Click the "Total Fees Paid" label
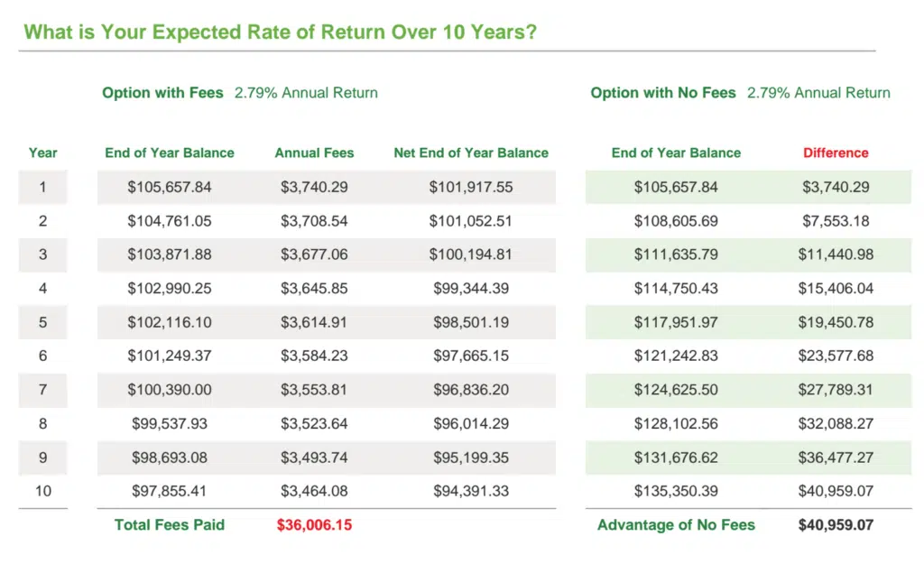Screen dimensions: 924x564 [170, 525]
